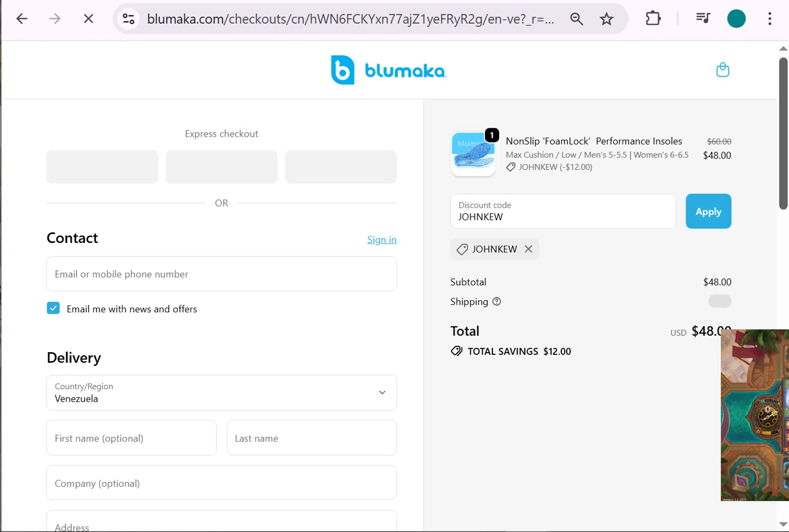Click the NonSlip 'FoamLock' Performance Insoles title
The height and width of the screenshot is (532, 789).
[x=594, y=141]
